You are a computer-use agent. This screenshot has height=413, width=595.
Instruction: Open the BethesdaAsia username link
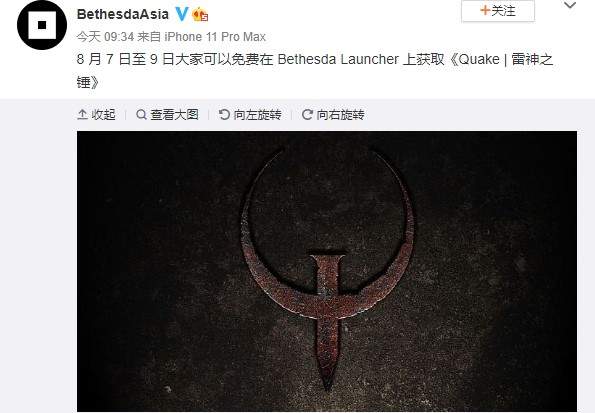123,14
